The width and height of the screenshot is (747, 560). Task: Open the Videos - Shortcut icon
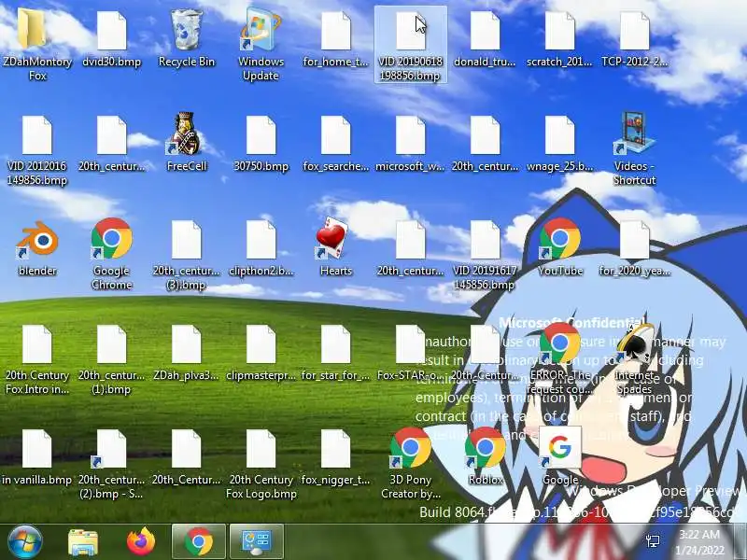[x=634, y=148]
